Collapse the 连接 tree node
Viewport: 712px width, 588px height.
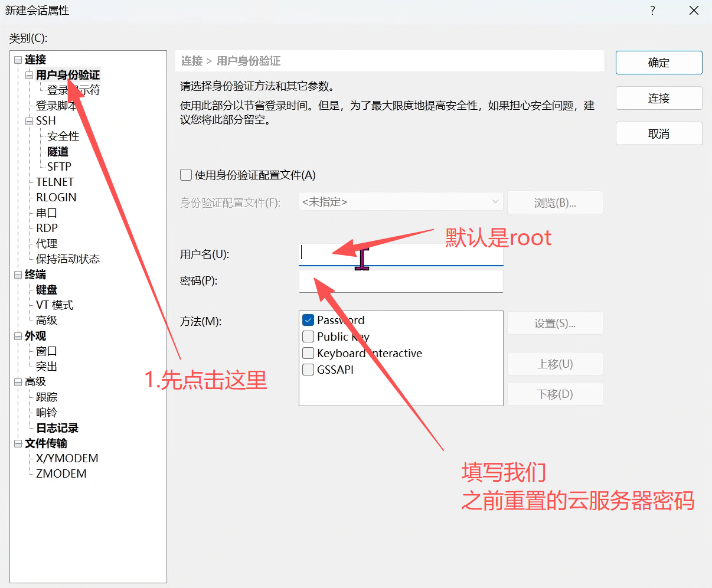click(x=18, y=60)
